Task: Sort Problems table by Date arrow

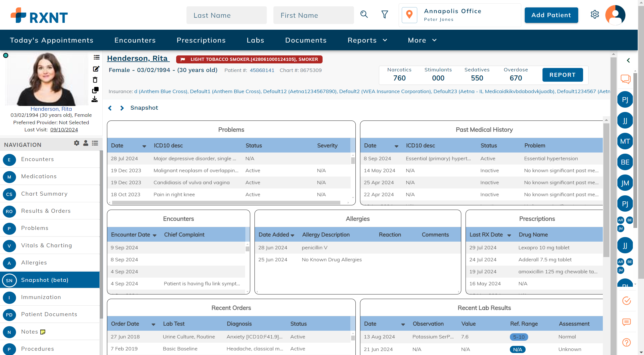Action: coord(144,146)
